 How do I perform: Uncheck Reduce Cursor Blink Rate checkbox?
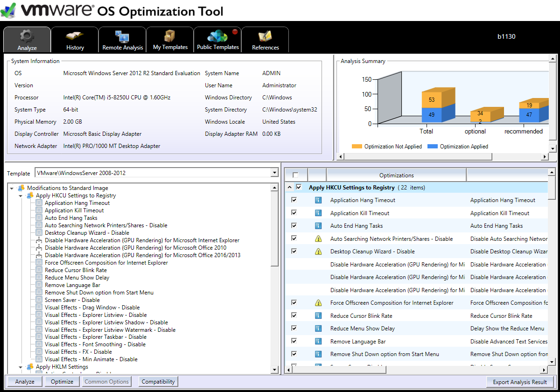(294, 315)
